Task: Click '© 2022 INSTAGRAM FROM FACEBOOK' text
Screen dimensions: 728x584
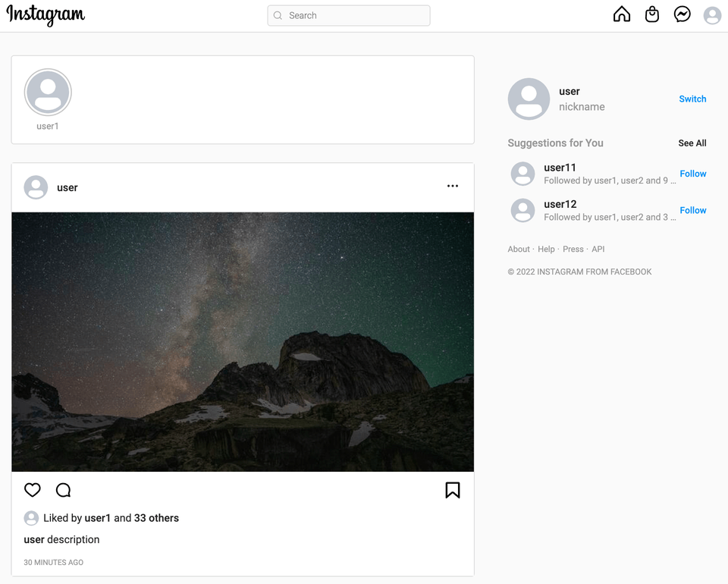Action: (579, 272)
